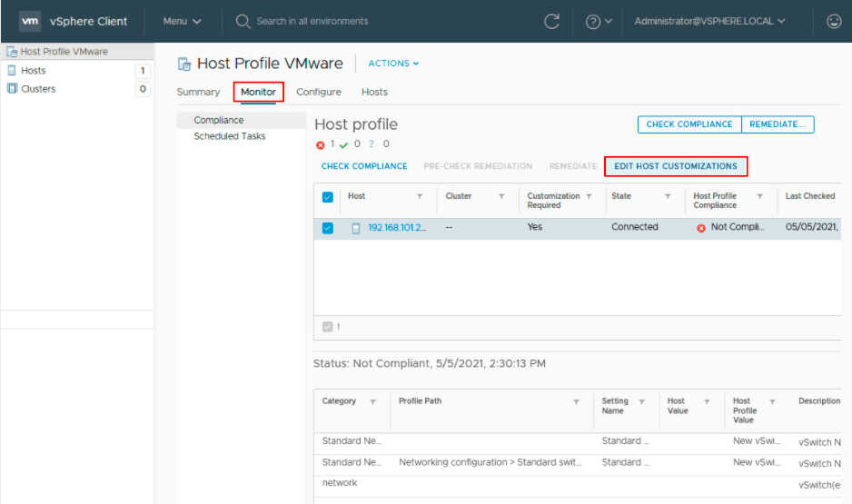The height and width of the screenshot is (504, 852).
Task: Select Host Profile VMware in sidebar
Action: tap(64, 52)
